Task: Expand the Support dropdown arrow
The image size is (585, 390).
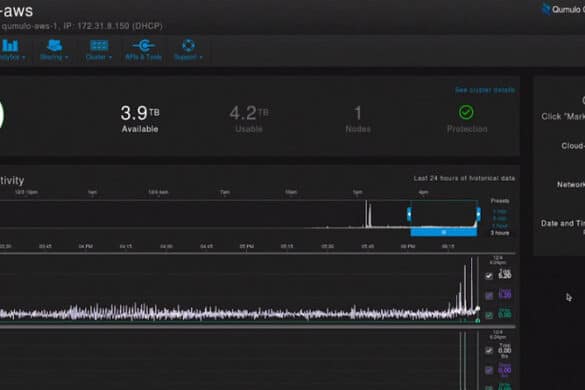Action: (201, 58)
